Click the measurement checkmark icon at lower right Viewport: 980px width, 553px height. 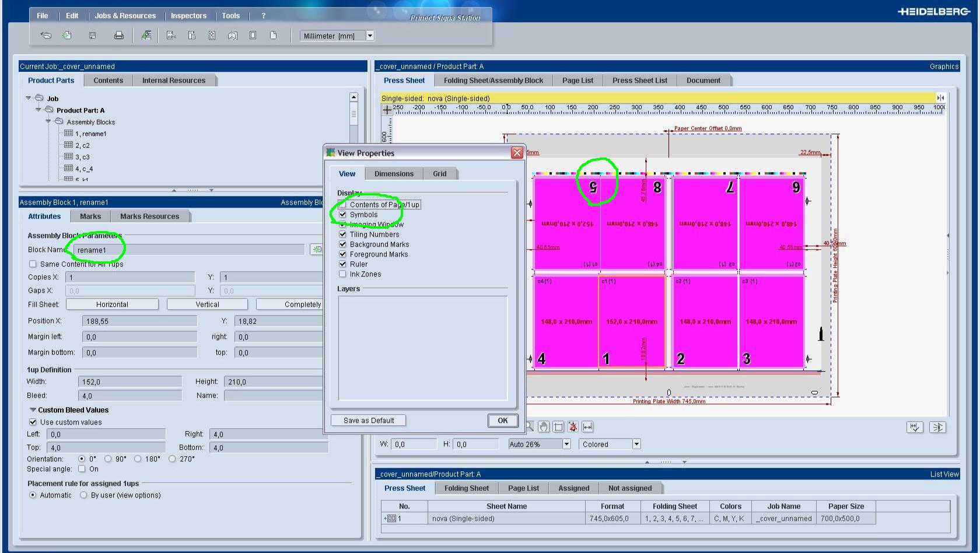click(915, 428)
